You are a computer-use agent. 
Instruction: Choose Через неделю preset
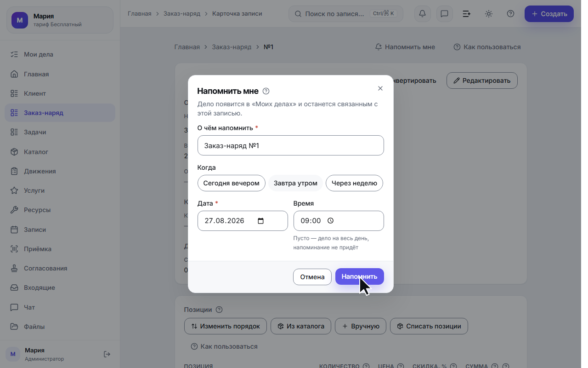pos(354,183)
